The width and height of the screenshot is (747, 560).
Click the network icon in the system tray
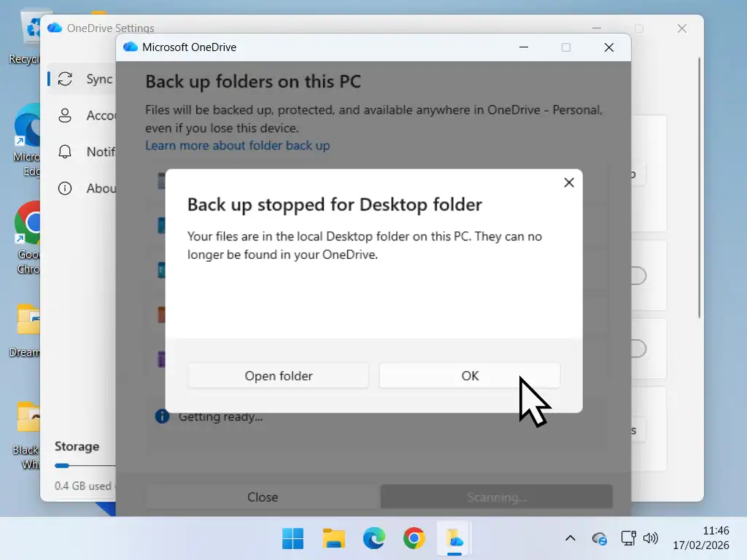628,539
